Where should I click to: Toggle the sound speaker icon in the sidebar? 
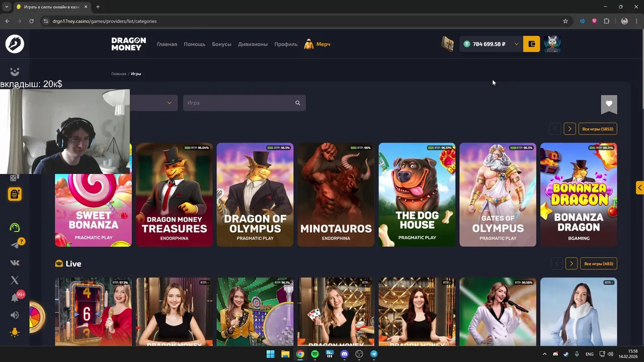tap(15, 315)
